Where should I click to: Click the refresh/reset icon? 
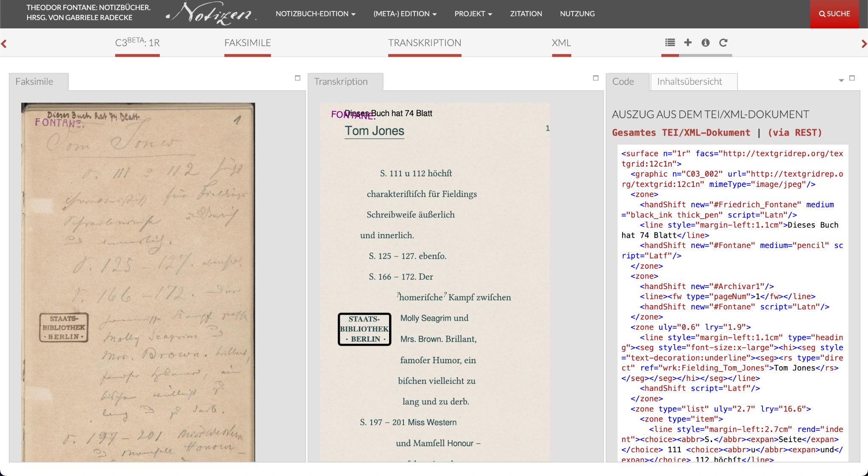(723, 42)
